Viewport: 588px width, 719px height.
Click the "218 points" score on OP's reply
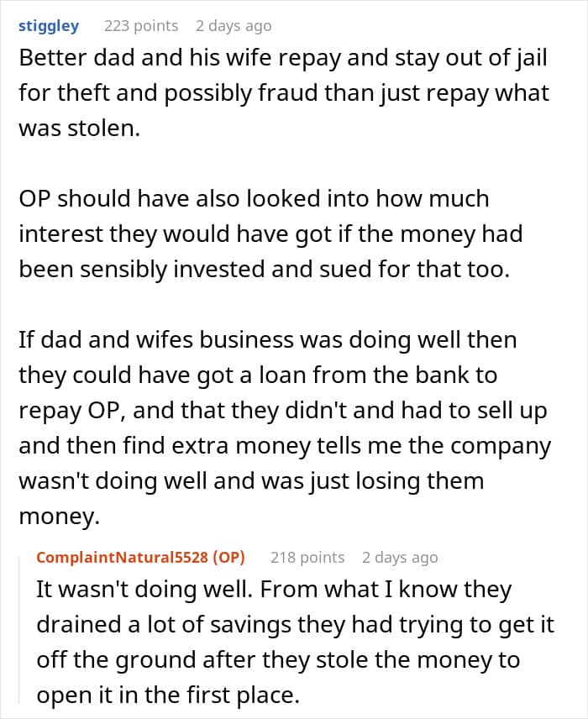[307, 558]
